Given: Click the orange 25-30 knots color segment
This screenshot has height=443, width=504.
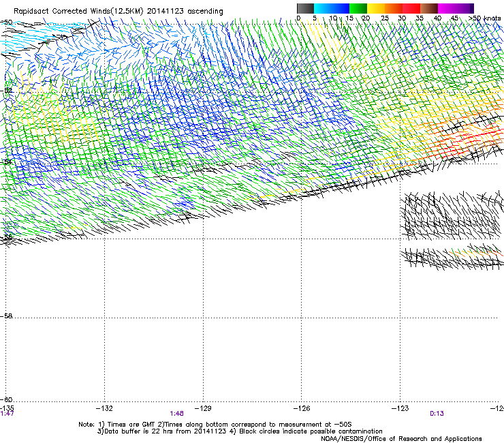Looking at the screenshot, I should [x=394, y=8].
